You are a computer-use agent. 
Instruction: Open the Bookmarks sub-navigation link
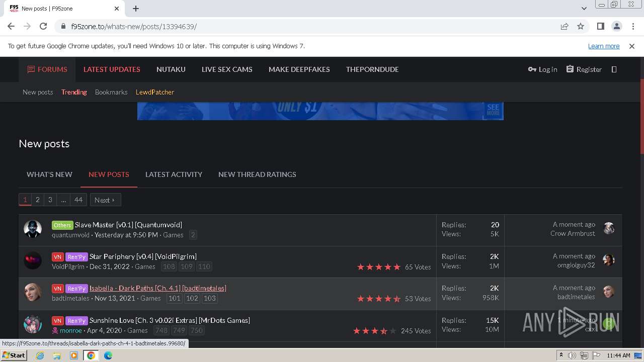(111, 92)
